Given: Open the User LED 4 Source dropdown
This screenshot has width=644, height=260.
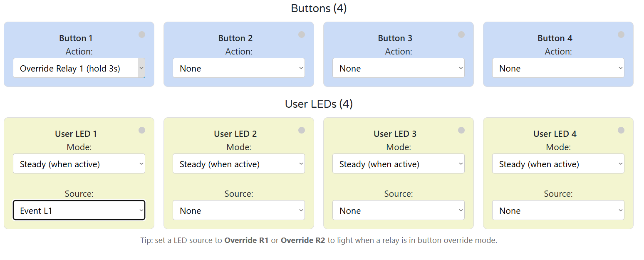Looking at the screenshot, I should click(558, 210).
